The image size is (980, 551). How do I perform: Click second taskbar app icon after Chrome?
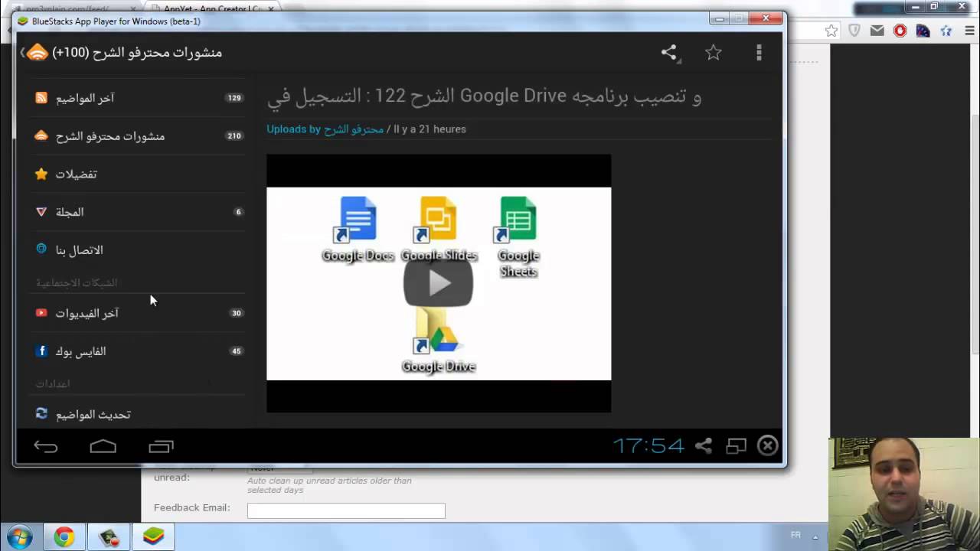(x=109, y=537)
